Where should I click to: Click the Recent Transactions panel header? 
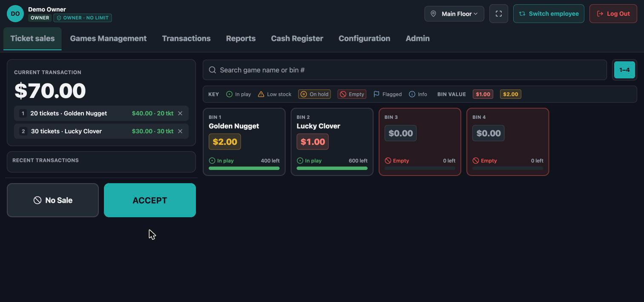[x=46, y=160]
